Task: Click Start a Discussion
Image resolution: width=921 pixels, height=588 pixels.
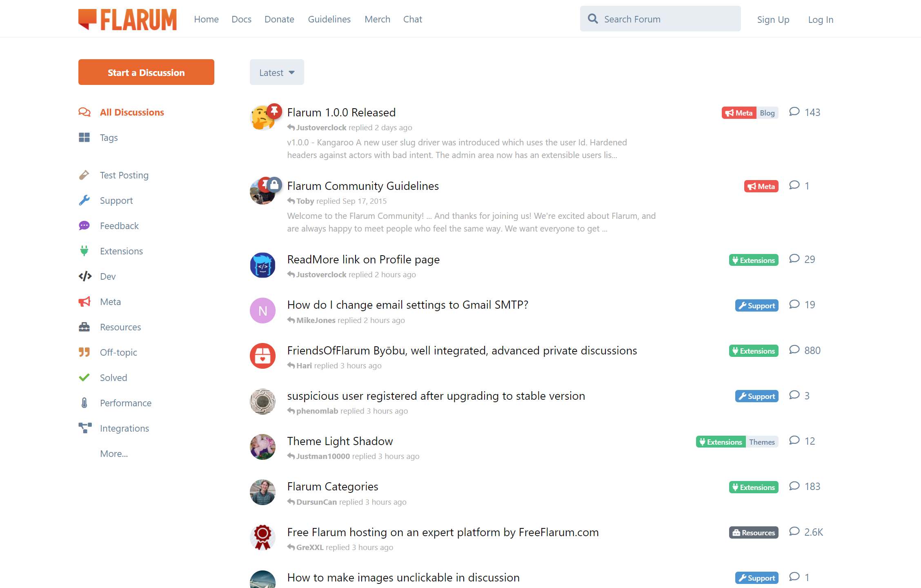Action: (146, 72)
